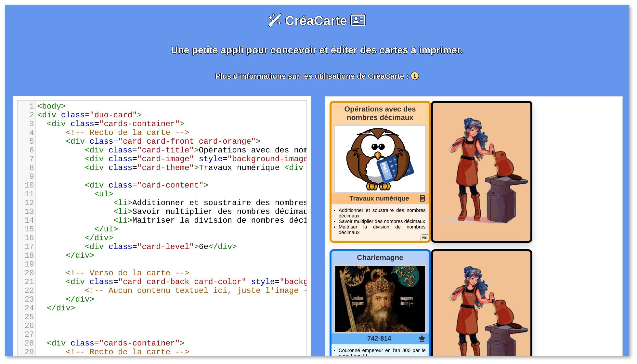Click the 'cards-container' div on line 3
Screen dimensions: 637x364
pos(115,124)
